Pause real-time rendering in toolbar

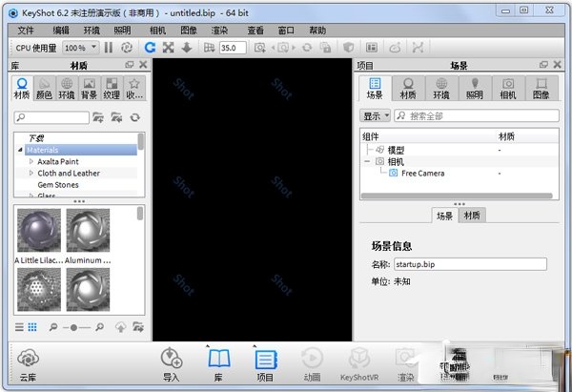click(109, 48)
